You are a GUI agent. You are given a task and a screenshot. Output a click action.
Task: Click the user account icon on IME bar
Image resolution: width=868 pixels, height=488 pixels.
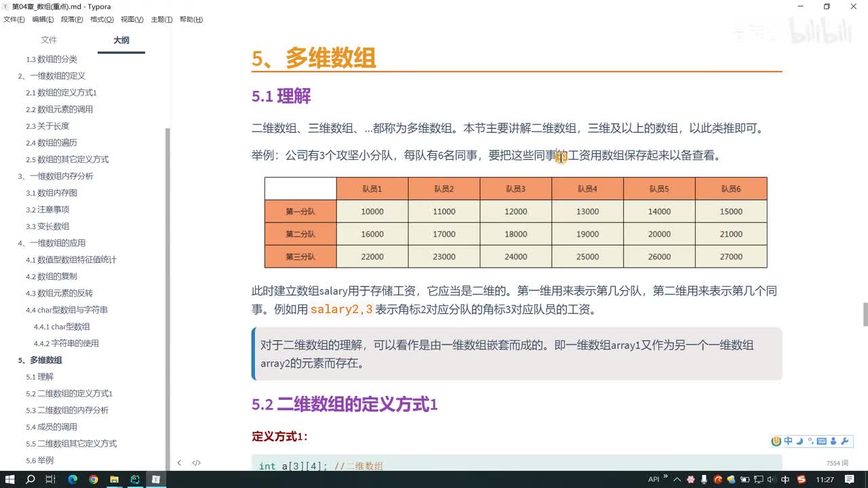833,441
